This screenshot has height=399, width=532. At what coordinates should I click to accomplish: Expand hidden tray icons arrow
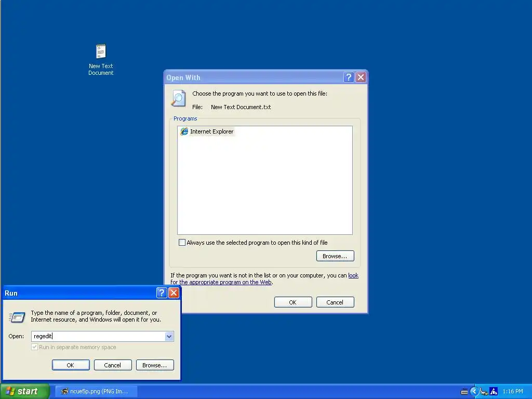point(474,392)
